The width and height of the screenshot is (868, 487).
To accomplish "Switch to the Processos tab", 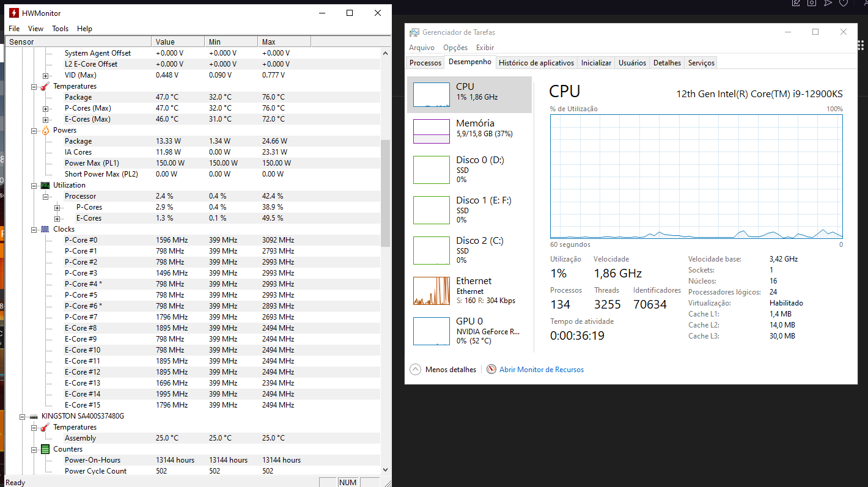I will point(425,63).
